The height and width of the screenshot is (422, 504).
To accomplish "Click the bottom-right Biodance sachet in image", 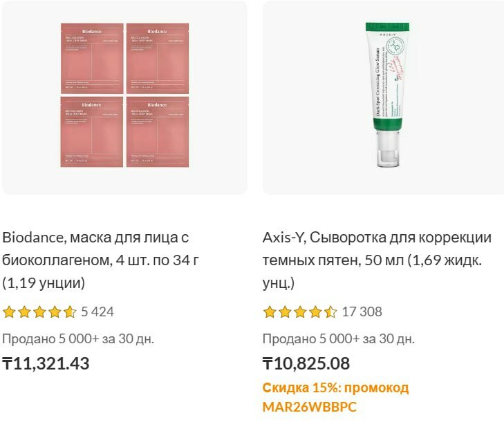I will 157,132.
